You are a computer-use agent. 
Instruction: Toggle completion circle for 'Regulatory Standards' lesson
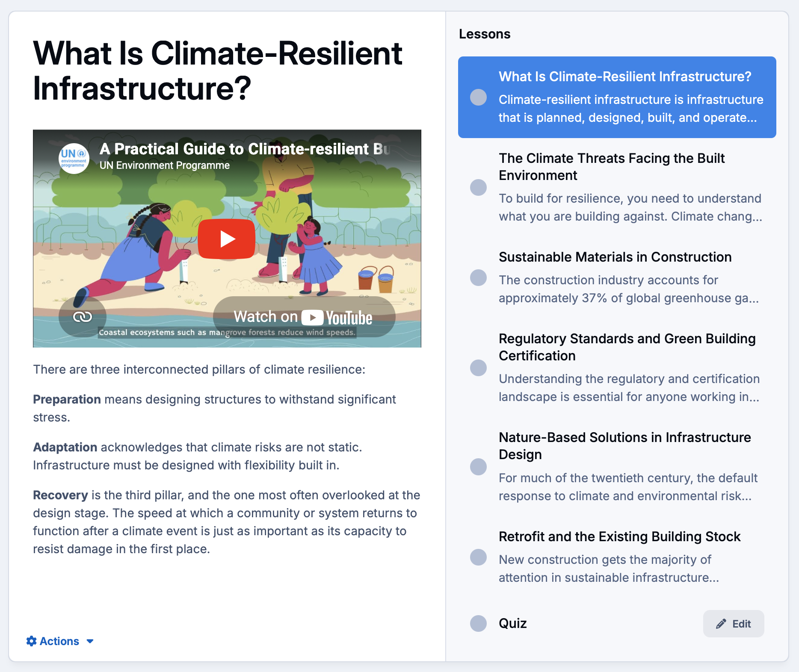pos(478,368)
